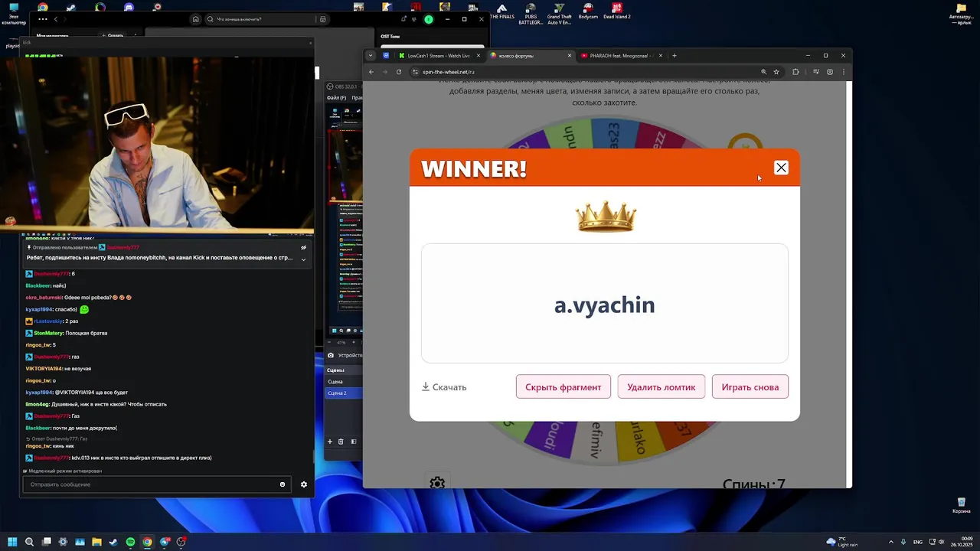
Task: Open Этот компьютер desktop icon
Action: (x=13, y=14)
